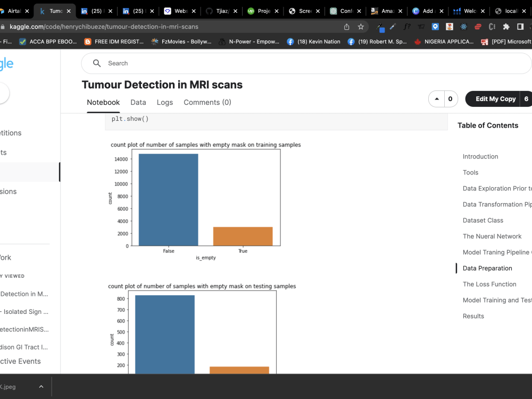
Task: Open recently viewed 'GI Tract' item
Action: [24, 347]
